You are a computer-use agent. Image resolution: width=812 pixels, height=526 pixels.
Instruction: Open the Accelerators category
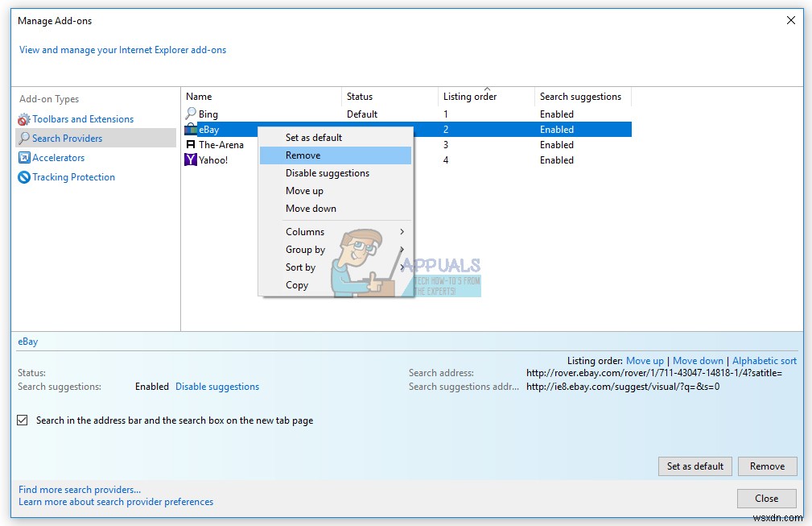pyautogui.click(x=58, y=157)
